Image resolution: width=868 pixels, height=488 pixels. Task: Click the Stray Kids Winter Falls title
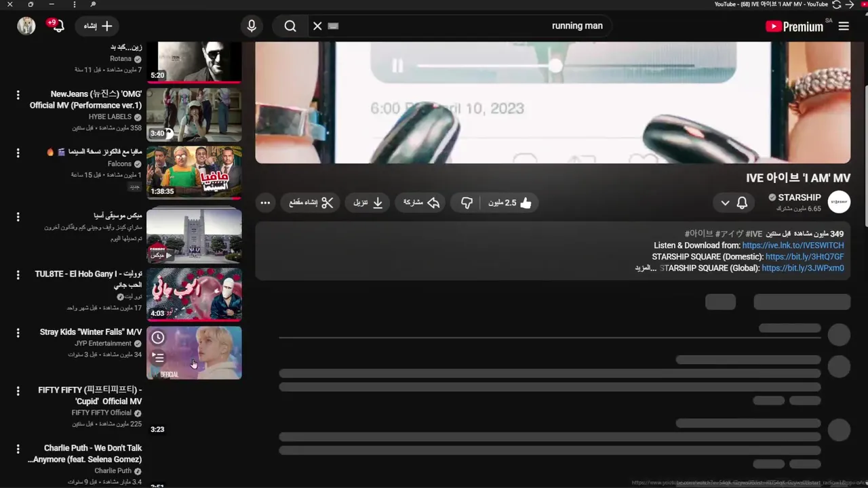tap(91, 332)
